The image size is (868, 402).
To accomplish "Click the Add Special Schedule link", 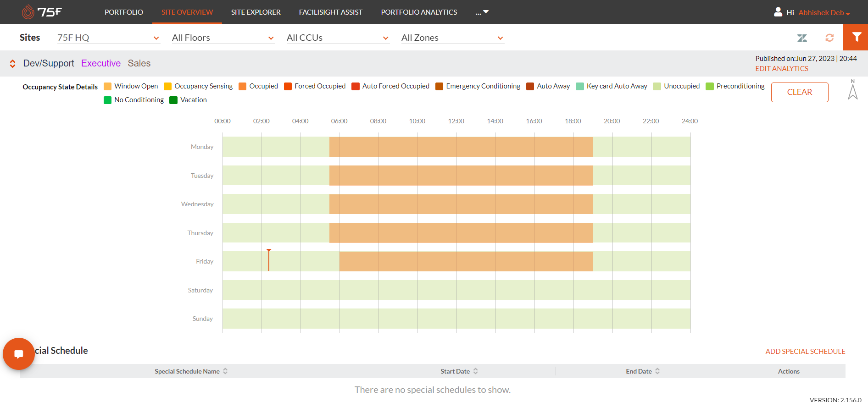I will [805, 352].
